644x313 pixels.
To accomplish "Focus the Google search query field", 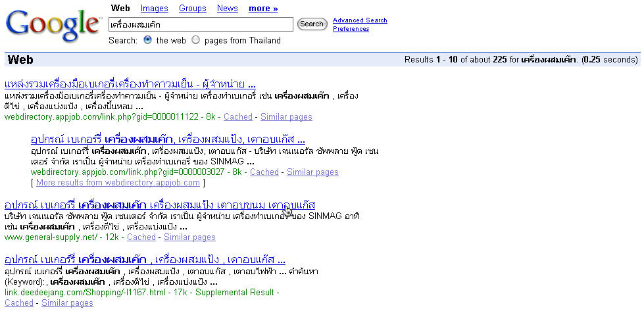I will 201,24.
